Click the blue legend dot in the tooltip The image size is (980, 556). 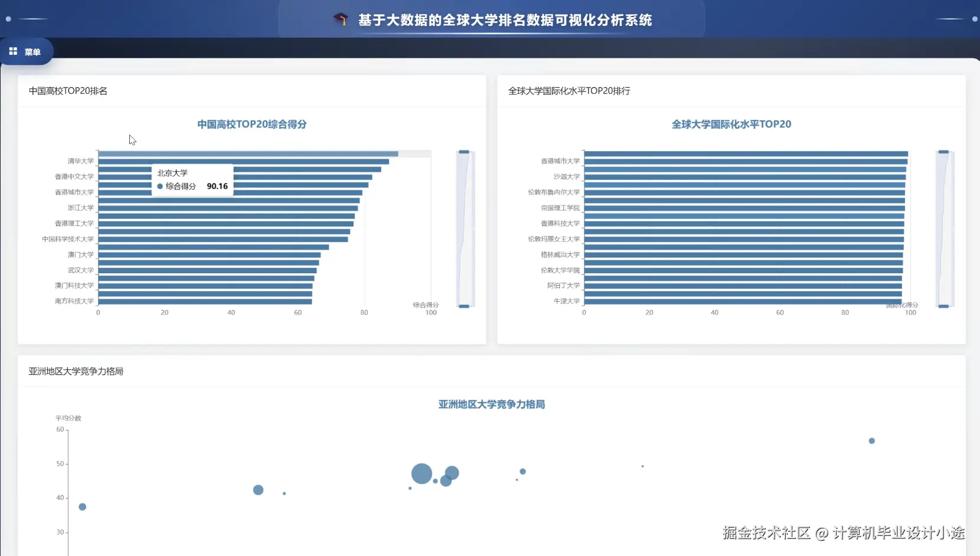(x=160, y=186)
